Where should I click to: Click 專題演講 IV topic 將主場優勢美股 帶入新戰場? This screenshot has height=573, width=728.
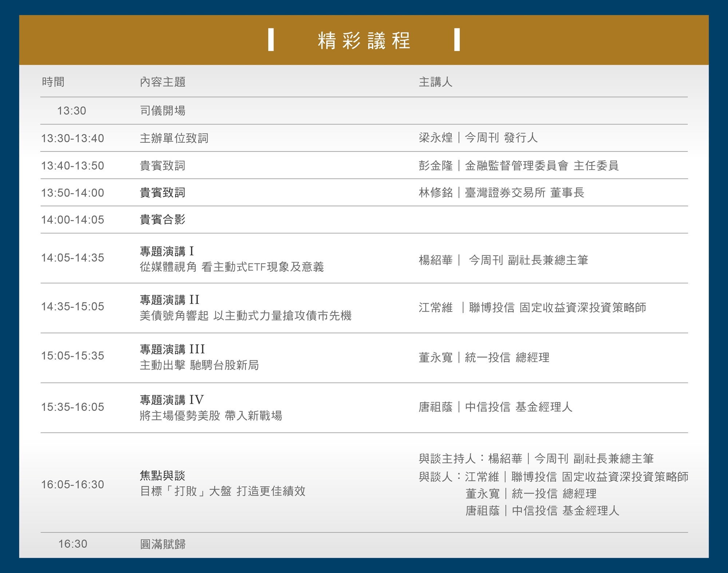point(211,416)
